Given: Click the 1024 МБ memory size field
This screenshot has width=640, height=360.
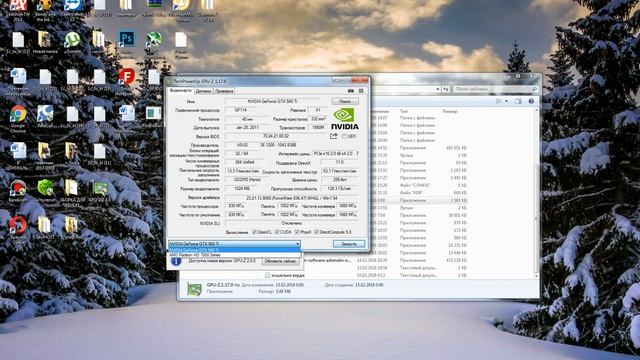Looking at the screenshot, I should pos(242,189).
